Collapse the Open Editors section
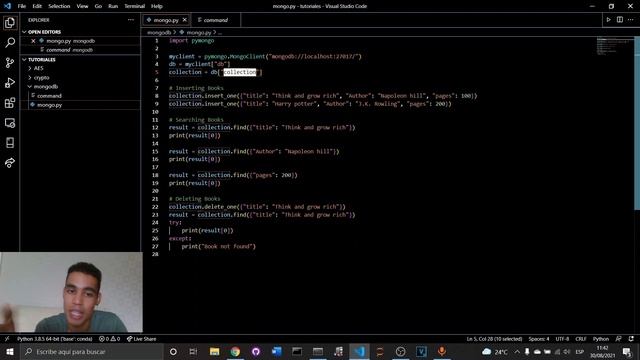The height and width of the screenshot is (360, 640). pyautogui.click(x=44, y=32)
